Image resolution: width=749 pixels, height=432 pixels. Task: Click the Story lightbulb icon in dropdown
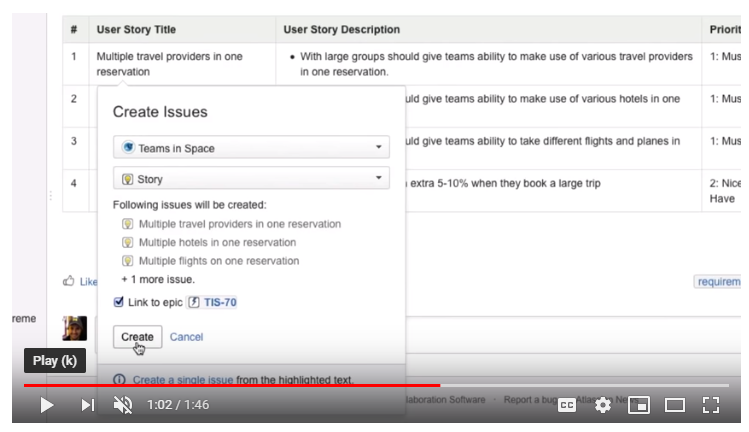[x=128, y=179]
